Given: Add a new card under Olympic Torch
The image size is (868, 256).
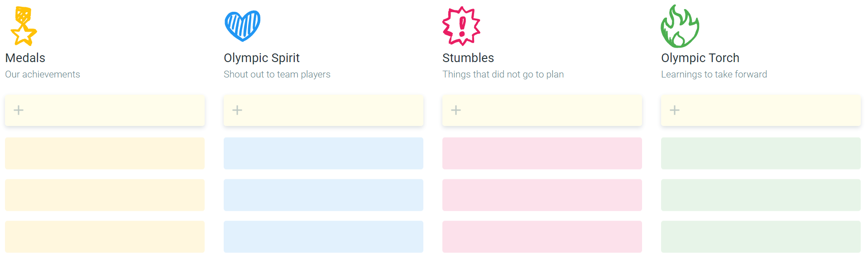Looking at the screenshot, I should [x=761, y=110].
